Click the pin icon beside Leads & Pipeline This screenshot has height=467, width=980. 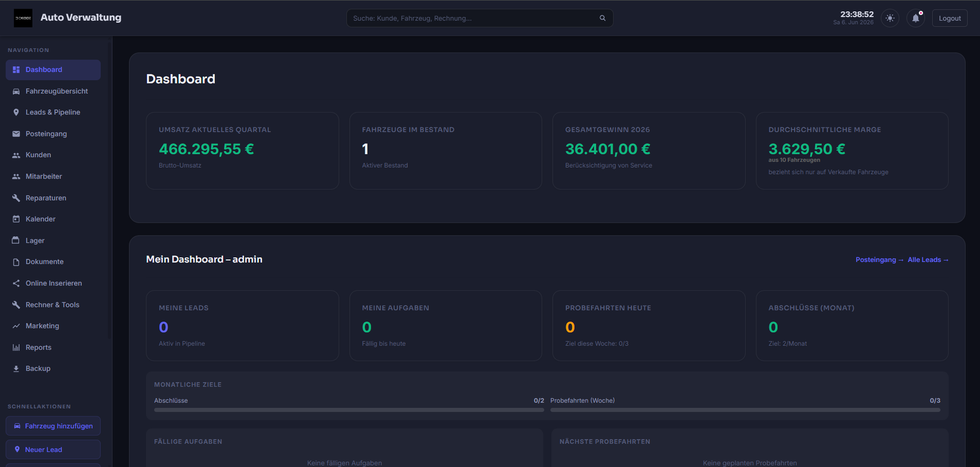pos(17,113)
